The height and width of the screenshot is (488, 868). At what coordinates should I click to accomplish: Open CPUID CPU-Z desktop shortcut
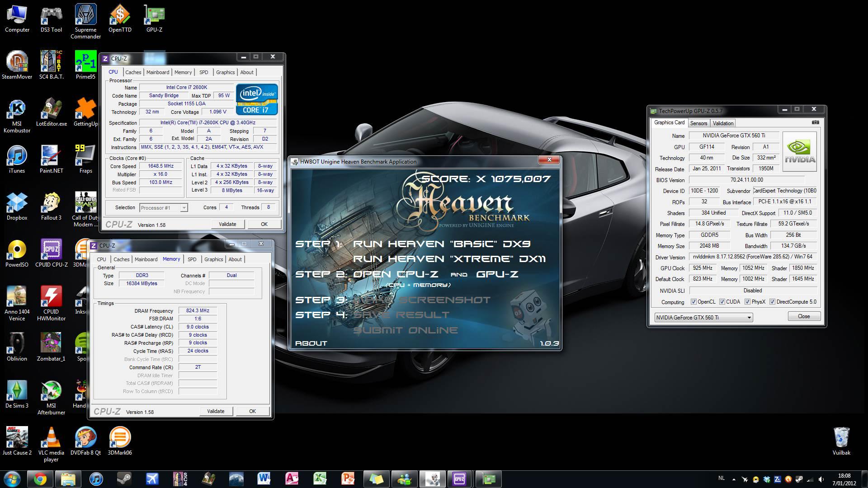tap(51, 253)
